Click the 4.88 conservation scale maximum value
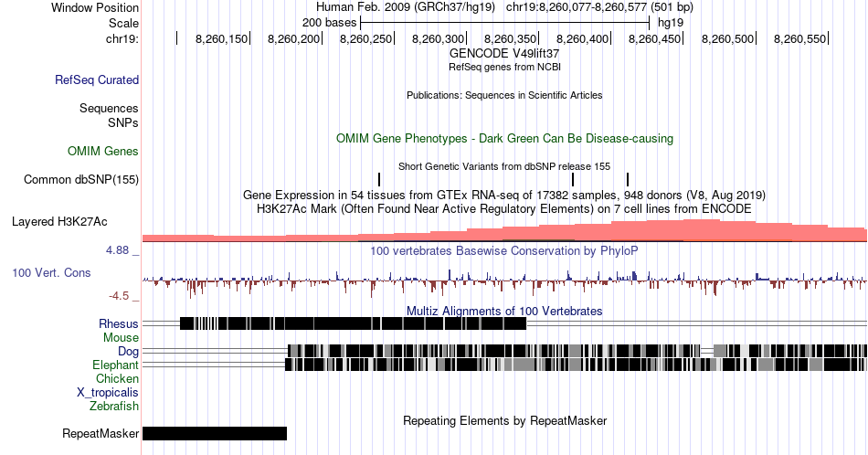The width and height of the screenshot is (868, 455). (117, 250)
